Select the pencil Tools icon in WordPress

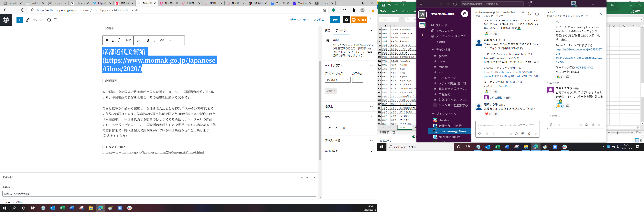click(x=28, y=20)
